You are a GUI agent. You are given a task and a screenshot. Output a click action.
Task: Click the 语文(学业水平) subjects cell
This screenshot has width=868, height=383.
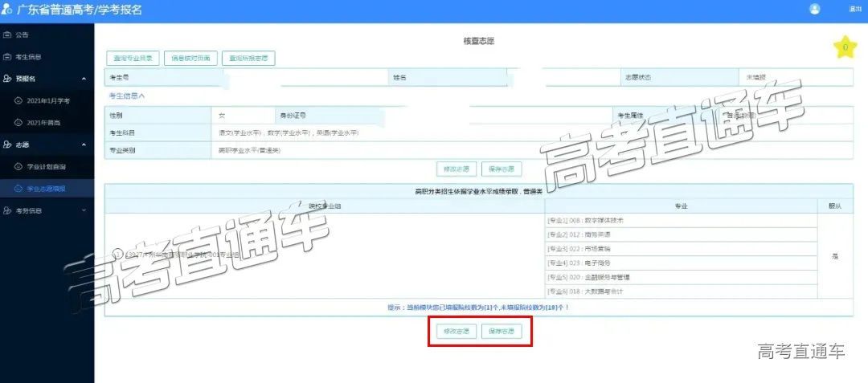pyautogui.click(x=533, y=133)
